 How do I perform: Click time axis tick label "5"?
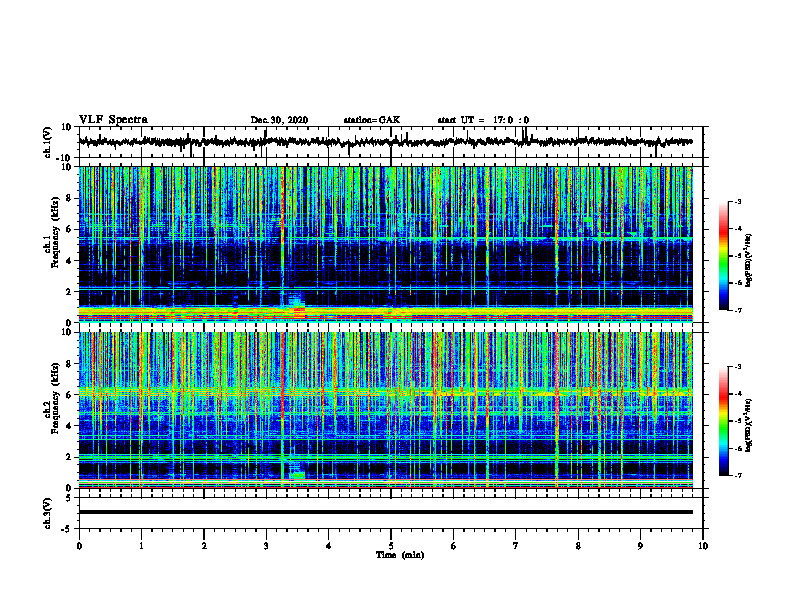(x=391, y=546)
